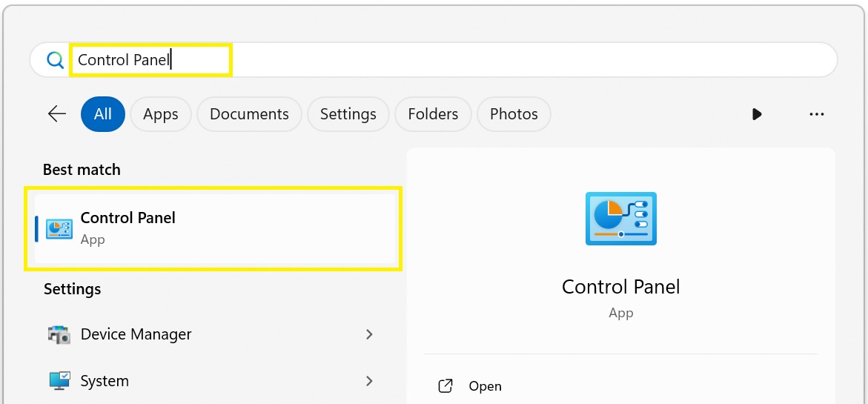Switch to the Apps filter
The image size is (868, 404).
pyautogui.click(x=161, y=114)
